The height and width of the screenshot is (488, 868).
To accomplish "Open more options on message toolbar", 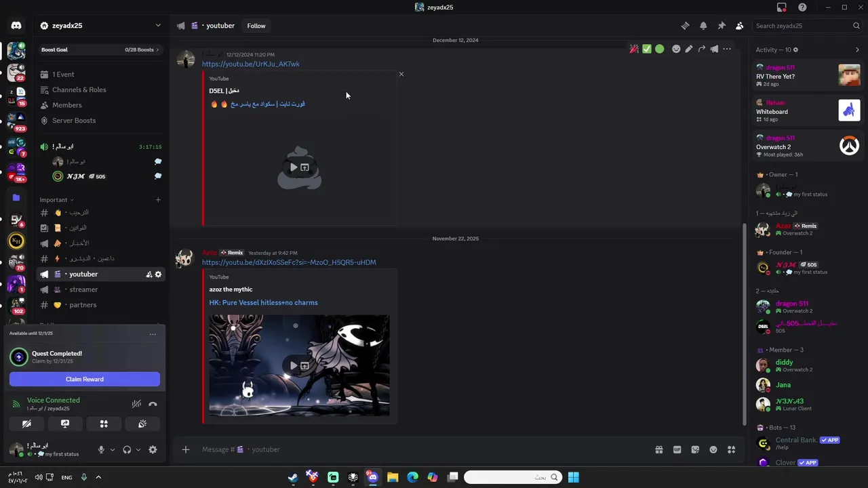I will (727, 49).
